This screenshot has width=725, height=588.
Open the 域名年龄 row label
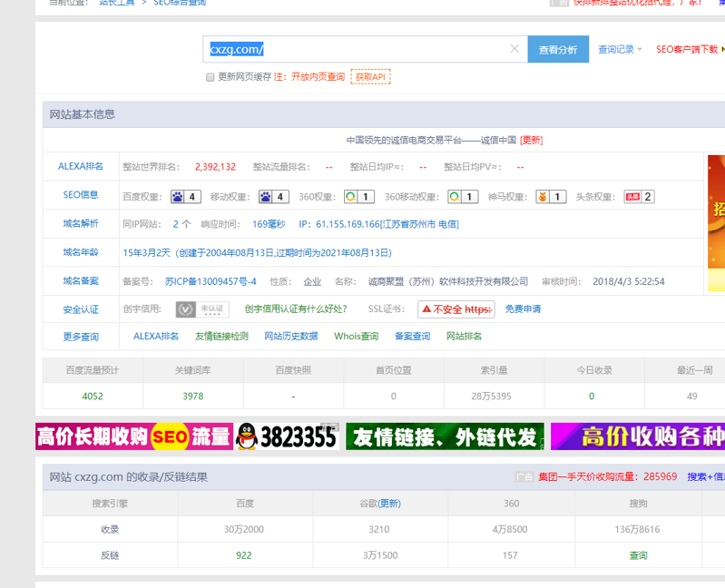81,252
